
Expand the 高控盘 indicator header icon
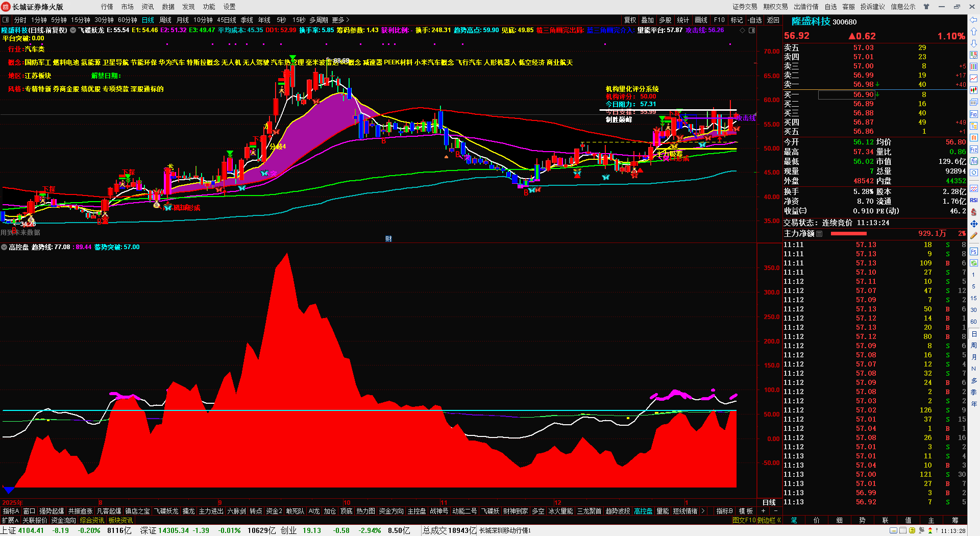pos(4,247)
